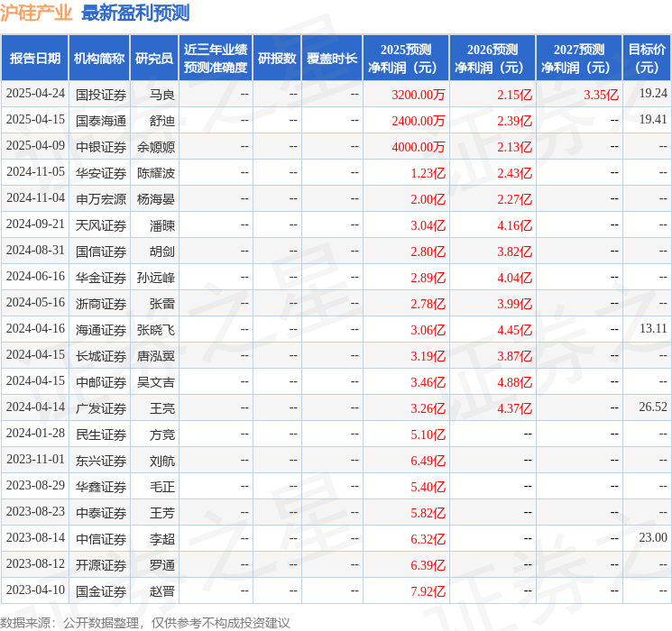Select institution 东兴证券
Viewport: 672px width, 631px height.
pyautogui.click(x=101, y=461)
